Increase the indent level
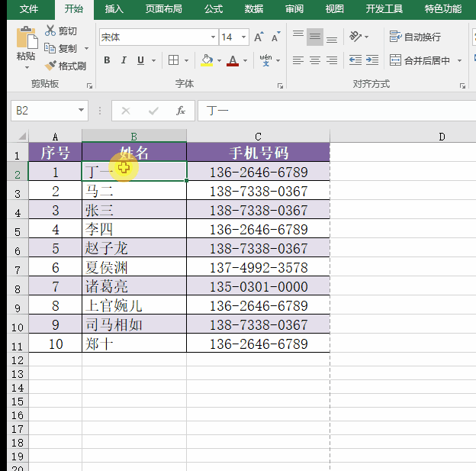 tap(372, 60)
